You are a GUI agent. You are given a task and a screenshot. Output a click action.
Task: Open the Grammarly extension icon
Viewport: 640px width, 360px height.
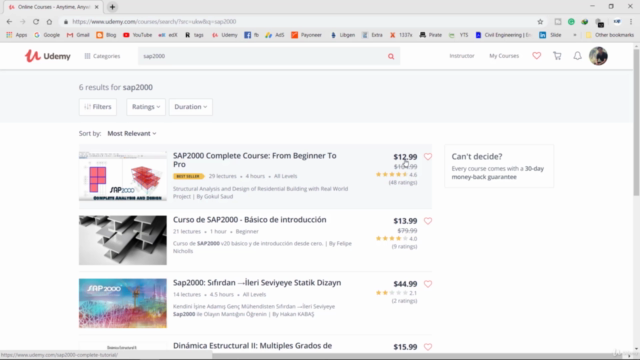[x=571, y=22]
